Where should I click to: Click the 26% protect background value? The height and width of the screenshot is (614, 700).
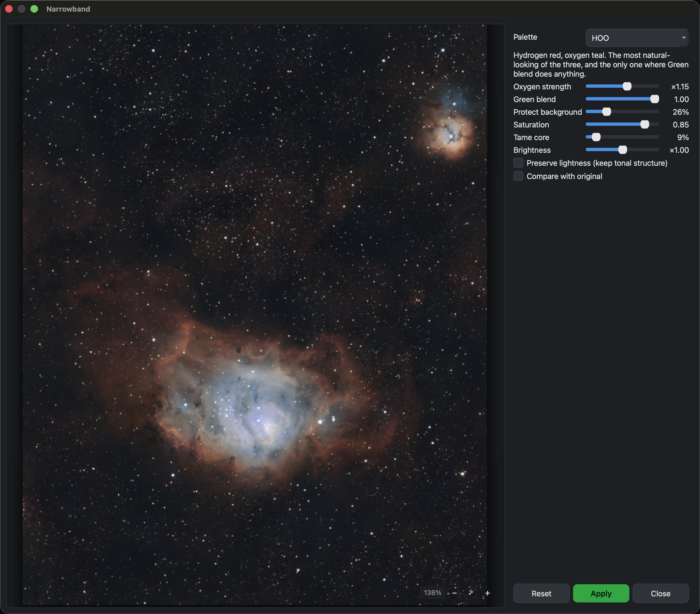point(681,112)
